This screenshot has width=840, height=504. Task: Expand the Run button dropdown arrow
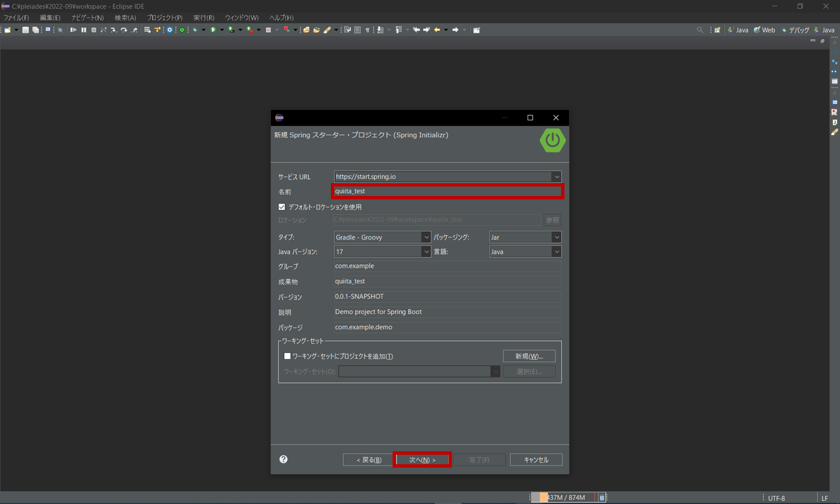click(222, 30)
